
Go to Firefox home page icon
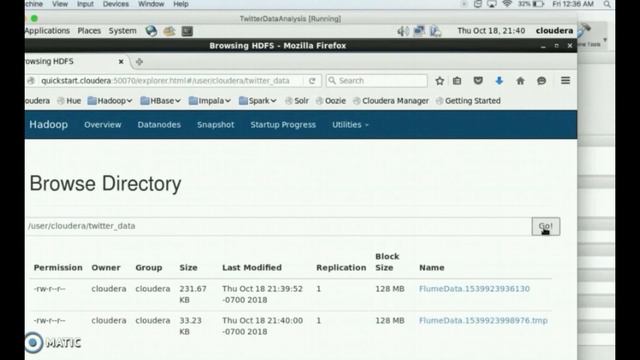tap(520, 81)
